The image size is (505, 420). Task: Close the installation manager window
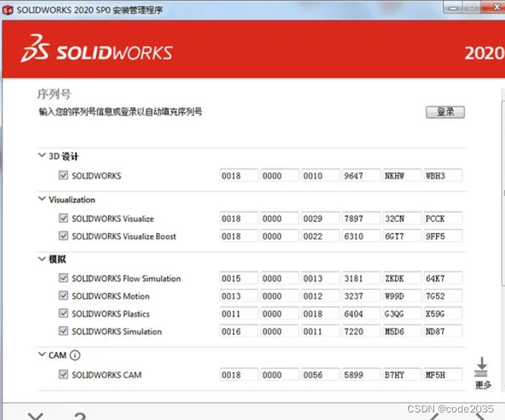point(495,7)
